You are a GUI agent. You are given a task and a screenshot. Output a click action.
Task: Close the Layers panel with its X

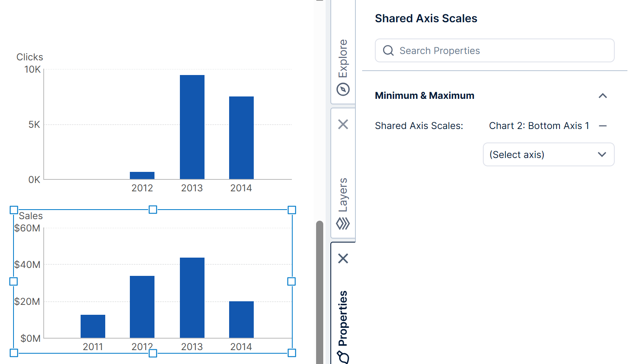(343, 125)
